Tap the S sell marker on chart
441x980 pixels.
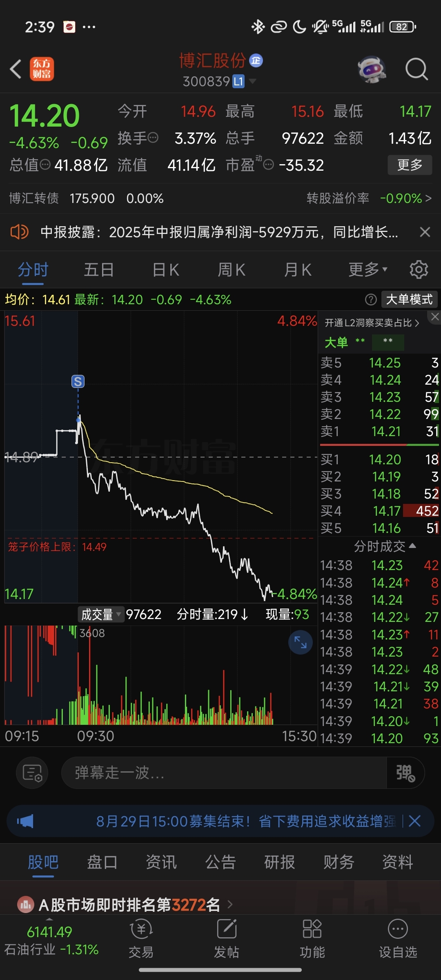coord(78,381)
